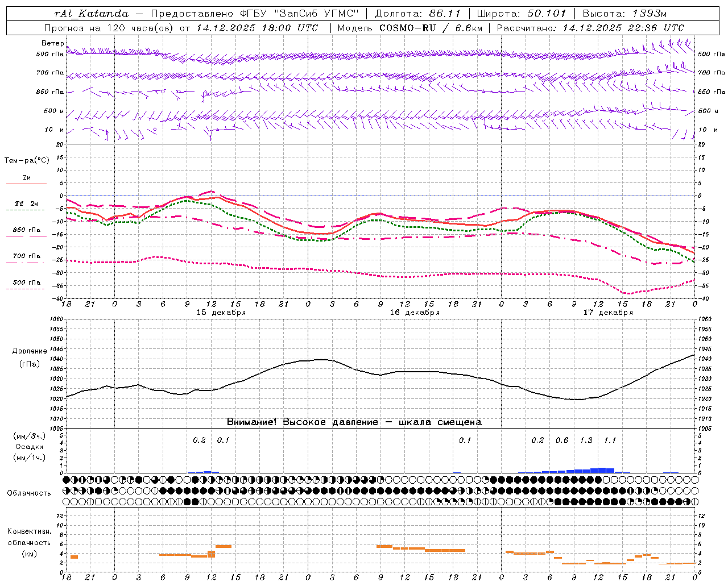Click the (мм/3ч.) unit label
This screenshot has height=582, width=728.
(30, 436)
